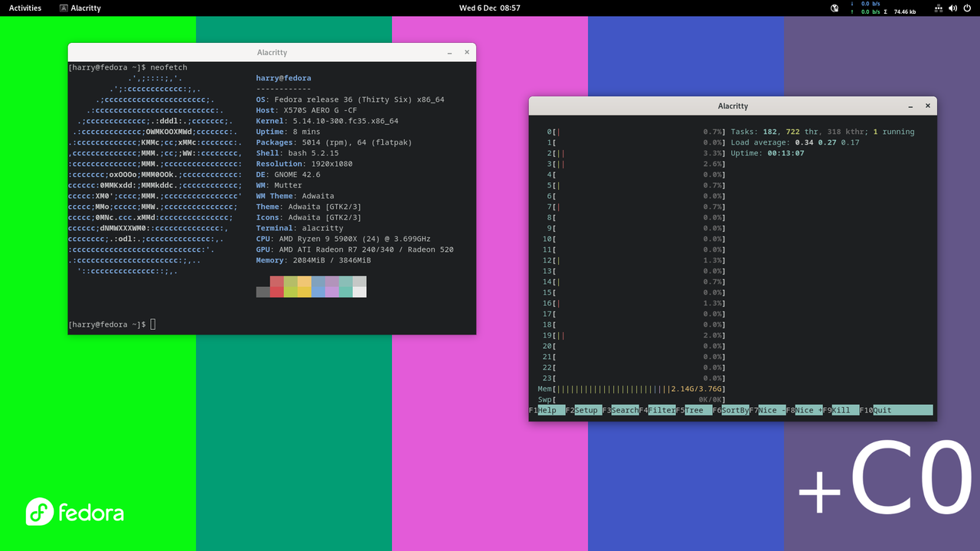Image resolution: width=980 pixels, height=551 pixels.
Task: Open F6 SortBy in htop
Action: pyautogui.click(x=730, y=410)
